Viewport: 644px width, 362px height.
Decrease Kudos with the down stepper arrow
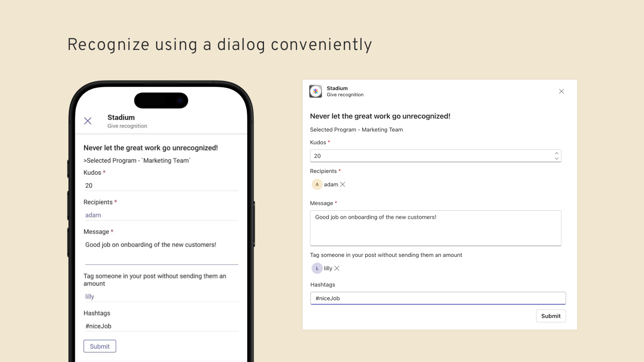coord(556,158)
